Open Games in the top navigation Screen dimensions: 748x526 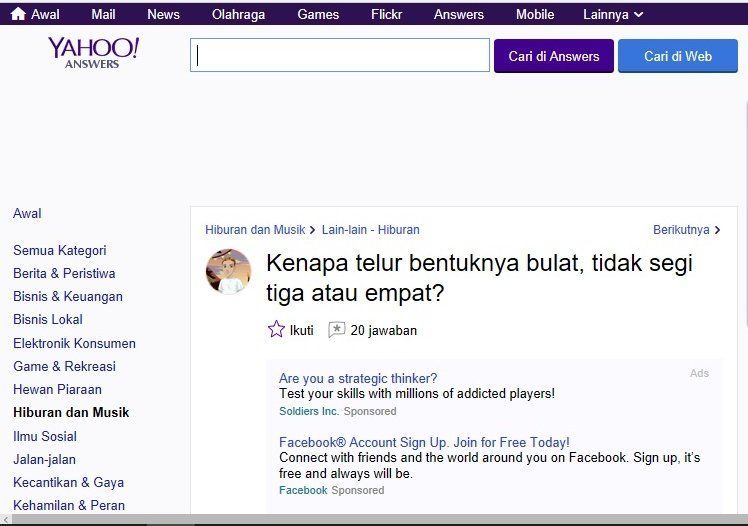tap(318, 14)
